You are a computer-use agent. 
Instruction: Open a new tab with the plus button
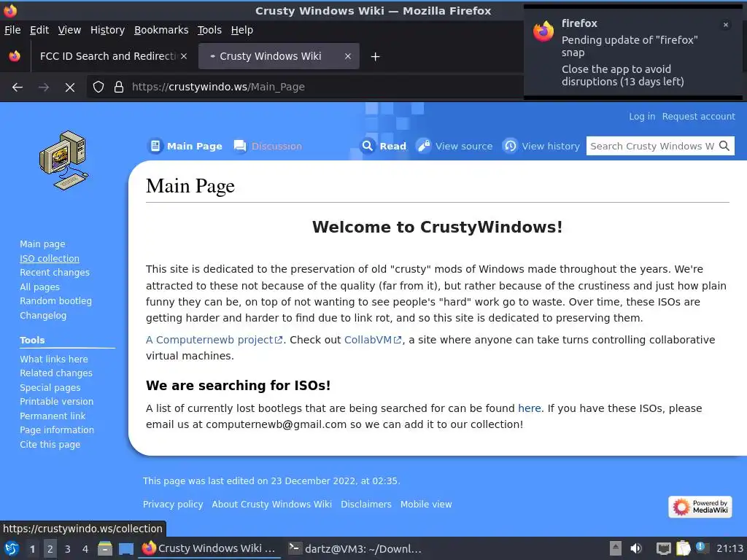[x=376, y=57]
